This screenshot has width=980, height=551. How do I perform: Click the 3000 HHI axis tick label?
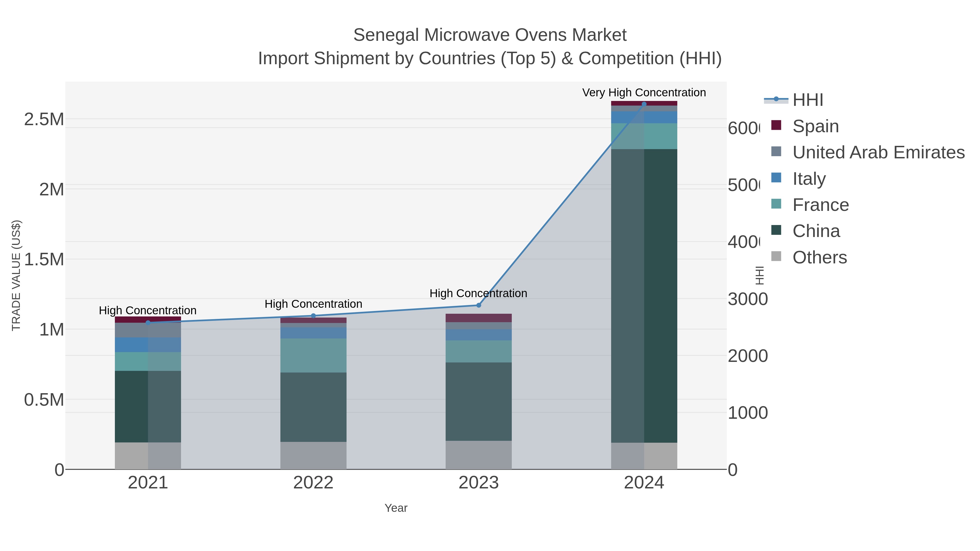[x=748, y=299]
